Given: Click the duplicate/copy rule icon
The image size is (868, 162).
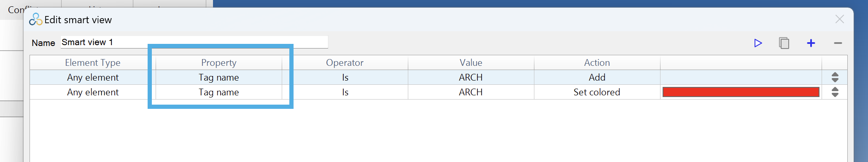Looking at the screenshot, I should pyautogui.click(x=784, y=43).
